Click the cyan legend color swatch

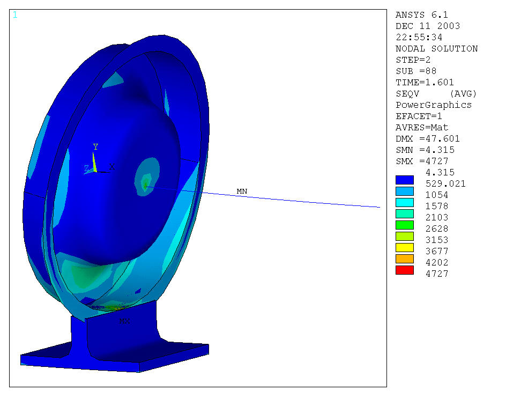[405, 202]
